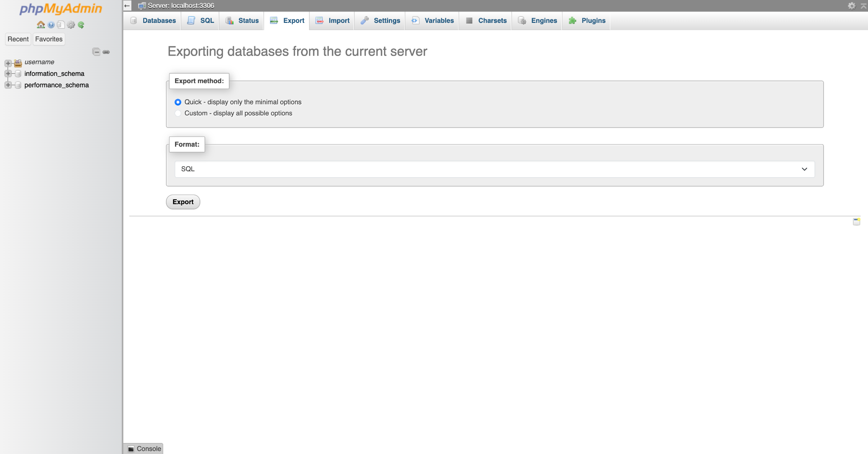Screen dimensions: 868x454
Task: Click the Recent tables button
Action: pyautogui.click(x=18, y=39)
